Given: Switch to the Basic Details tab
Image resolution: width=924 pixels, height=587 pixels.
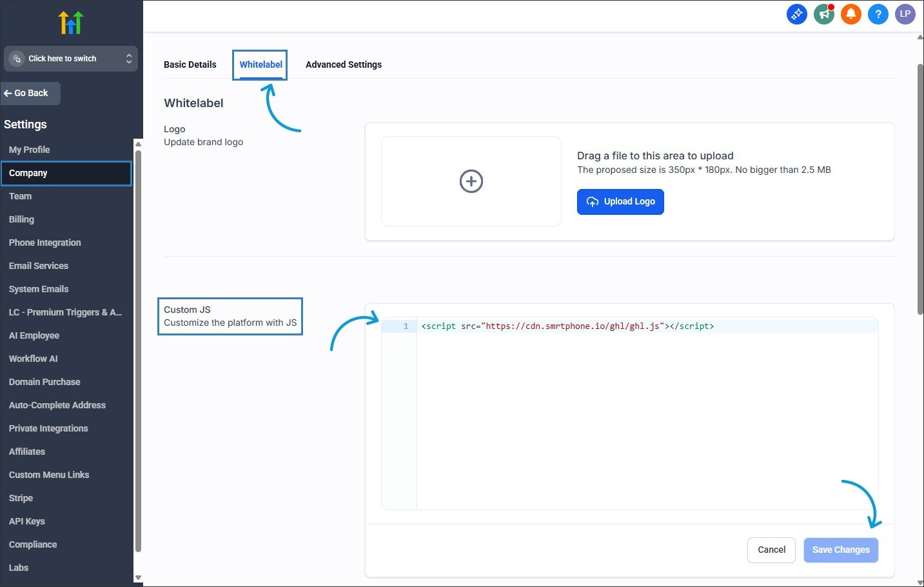Looking at the screenshot, I should 190,65.
